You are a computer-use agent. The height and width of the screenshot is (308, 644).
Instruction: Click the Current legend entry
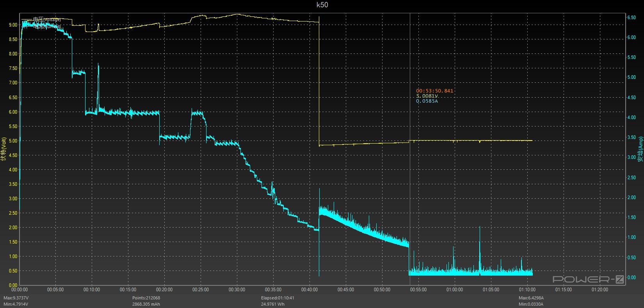tap(46, 27)
